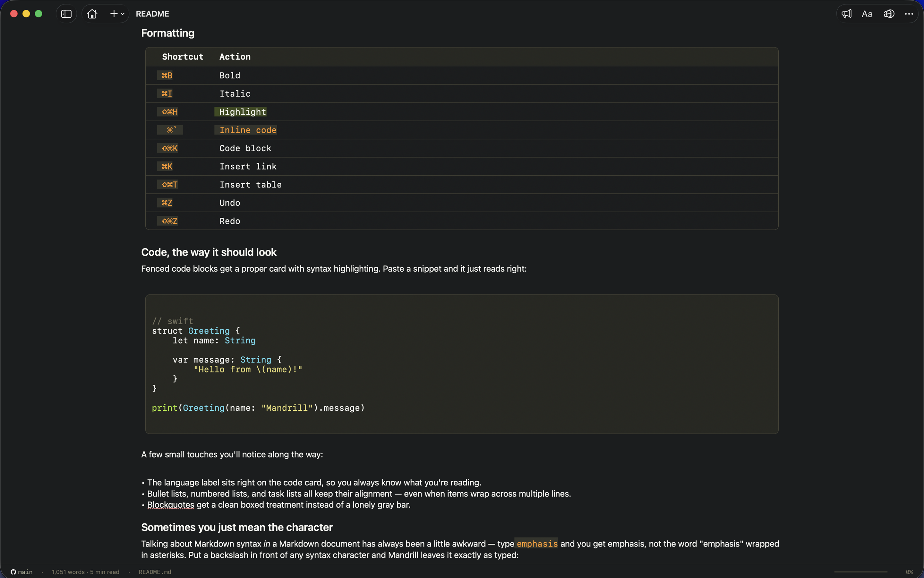The image size is (924, 578).
Task: Click the Italic action cell
Action: point(235,94)
